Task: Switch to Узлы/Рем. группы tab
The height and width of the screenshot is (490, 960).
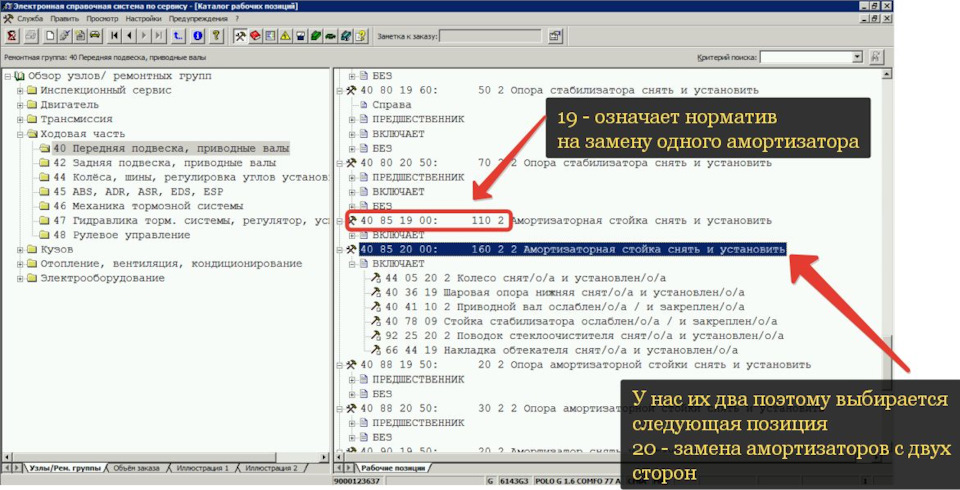Action: pyautogui.click(x=65, y=468)
